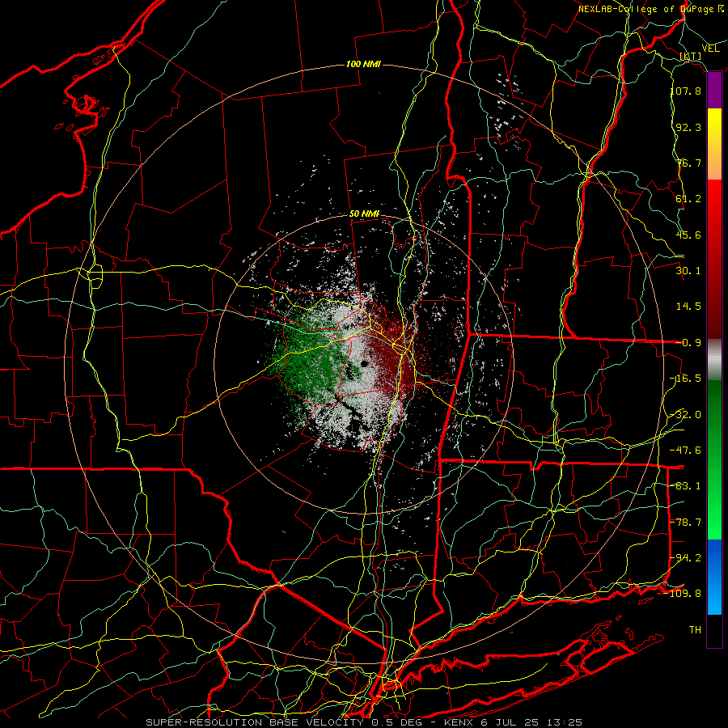Click the 76.7 velocity scale value

tap(688, 163)
